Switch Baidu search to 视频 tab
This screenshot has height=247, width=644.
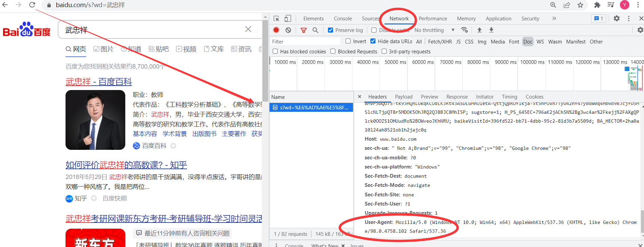[x=186, y=49]
